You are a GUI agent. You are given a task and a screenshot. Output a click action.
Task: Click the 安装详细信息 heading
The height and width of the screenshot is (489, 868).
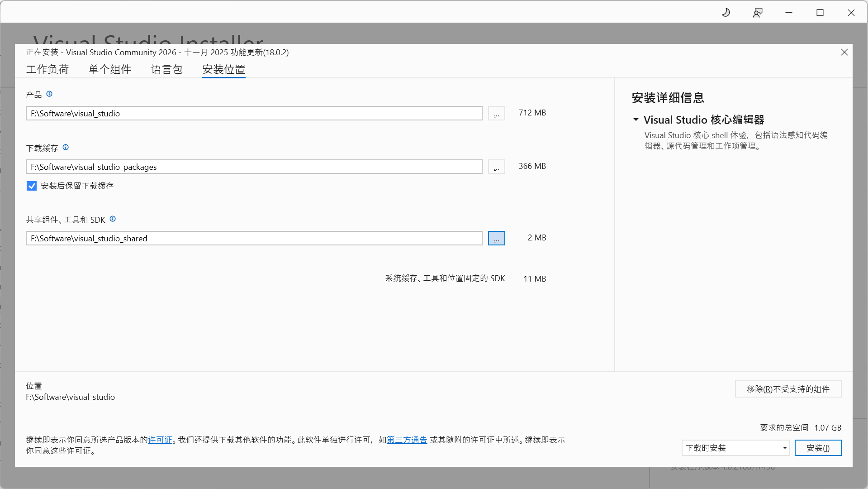668,98
